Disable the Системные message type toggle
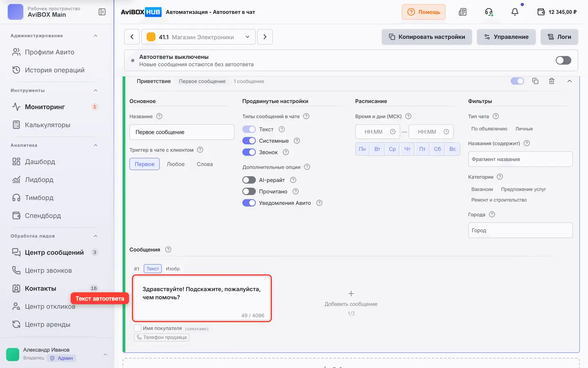Viewport: 588px width, 368px height. [x=249, y=141]
